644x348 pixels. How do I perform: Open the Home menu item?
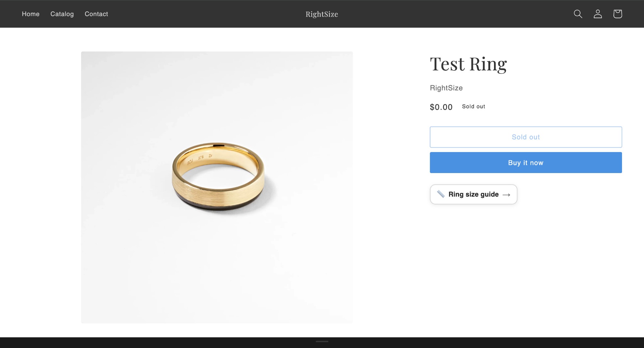point(31,14)
